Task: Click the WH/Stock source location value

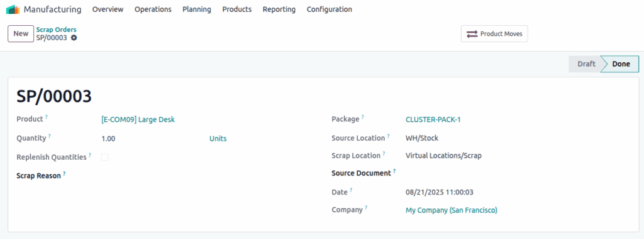Action: tap(422, 138)
